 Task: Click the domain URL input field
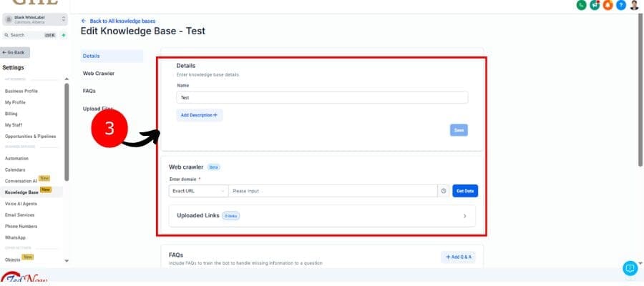[333, 191]
